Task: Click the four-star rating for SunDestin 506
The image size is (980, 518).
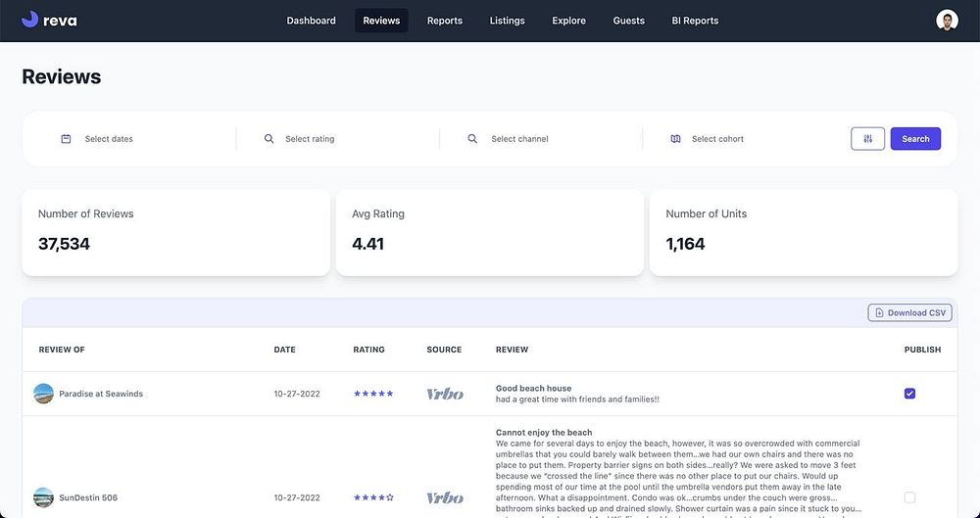Action: (x=373, y=498)
